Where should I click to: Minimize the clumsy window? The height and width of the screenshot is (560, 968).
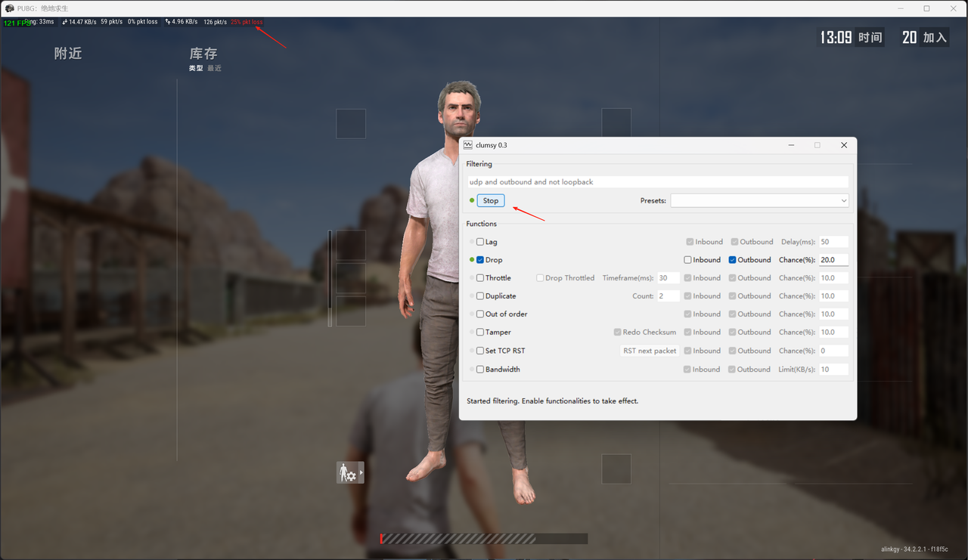[x=791, y=145]
